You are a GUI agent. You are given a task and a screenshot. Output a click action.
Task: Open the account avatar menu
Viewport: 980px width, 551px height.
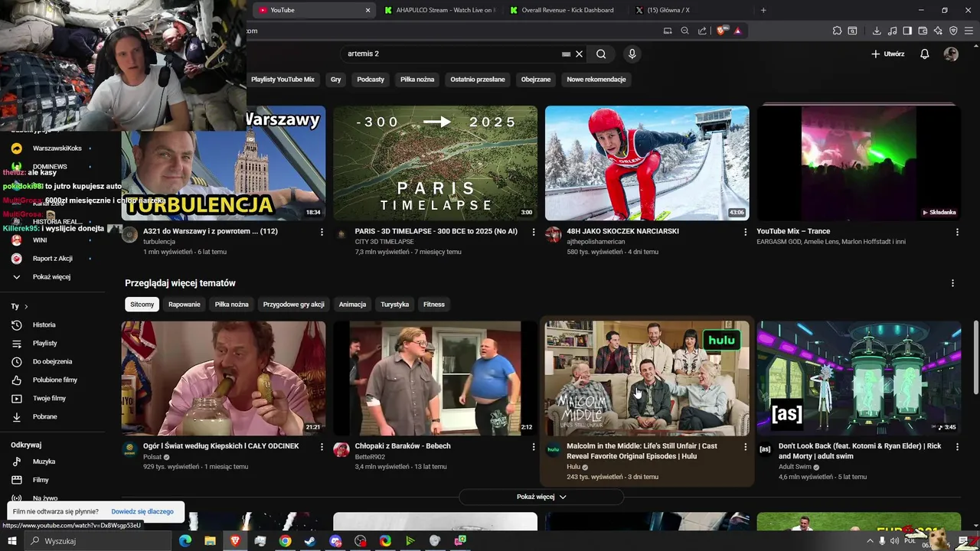coord(951,54)
